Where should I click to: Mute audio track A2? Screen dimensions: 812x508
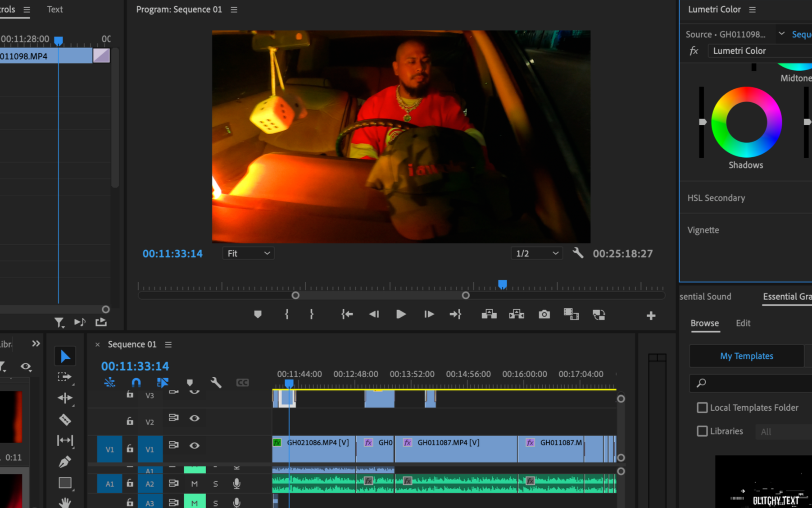(195, 484)
